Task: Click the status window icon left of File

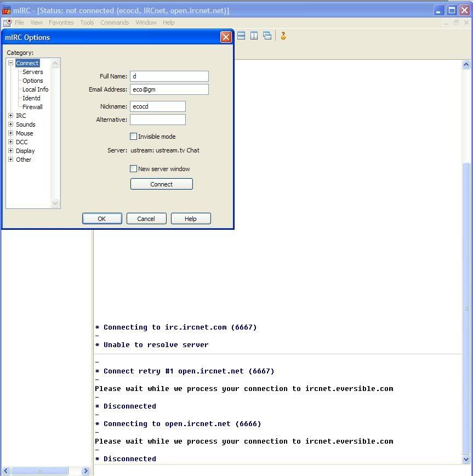Action: tap(7, 22)
